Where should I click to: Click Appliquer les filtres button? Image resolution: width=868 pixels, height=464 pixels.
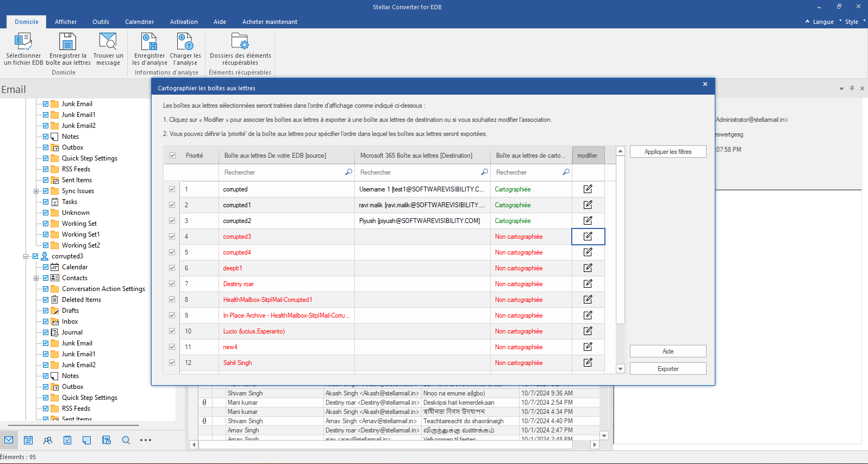click(668, 152)
